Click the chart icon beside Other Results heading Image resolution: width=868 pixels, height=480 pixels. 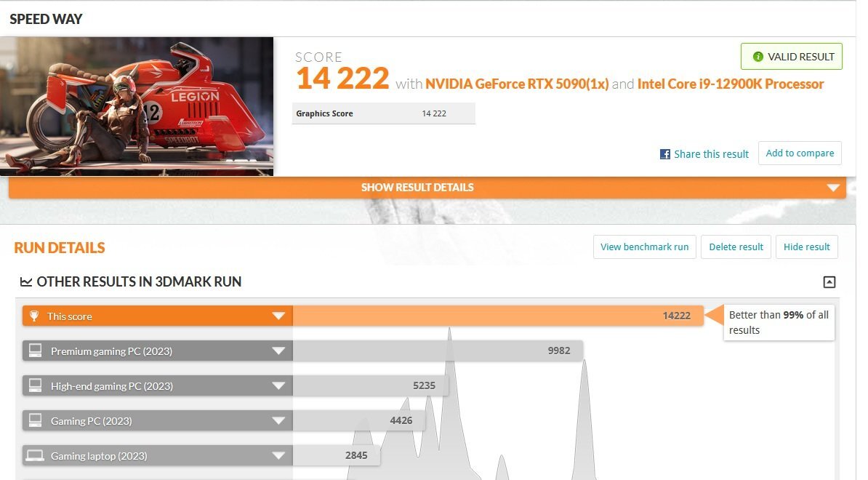(x=26, y=281)
